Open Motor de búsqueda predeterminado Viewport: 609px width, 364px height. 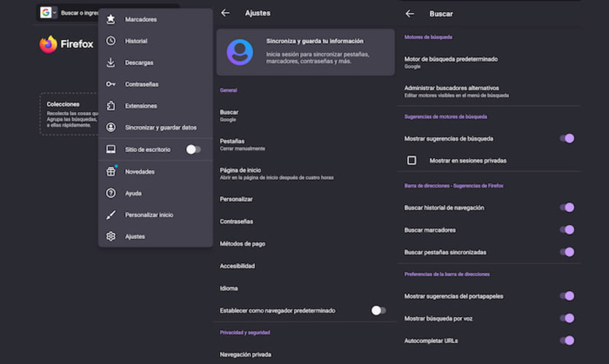[x=488, y=62]
